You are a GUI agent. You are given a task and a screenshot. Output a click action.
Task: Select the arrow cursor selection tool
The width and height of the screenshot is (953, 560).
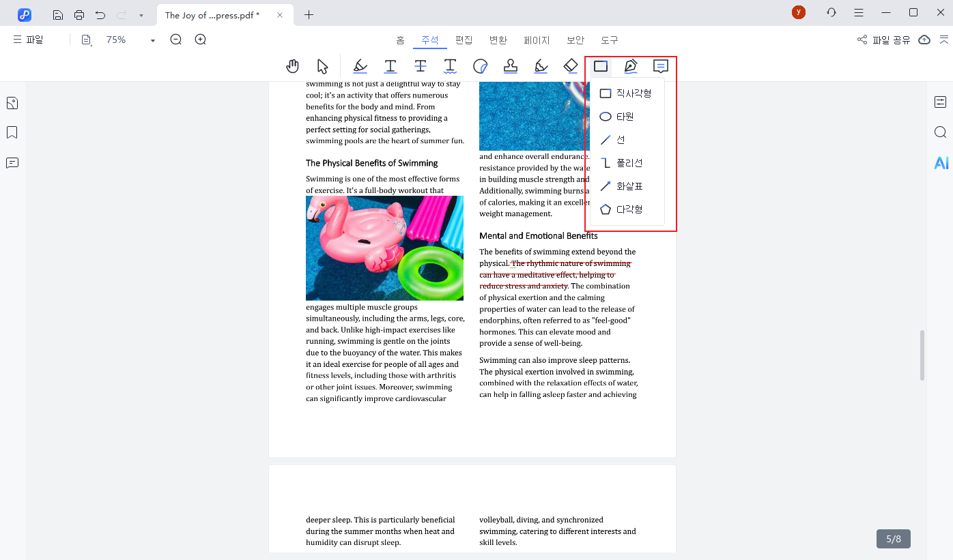[x=323, y=66]
